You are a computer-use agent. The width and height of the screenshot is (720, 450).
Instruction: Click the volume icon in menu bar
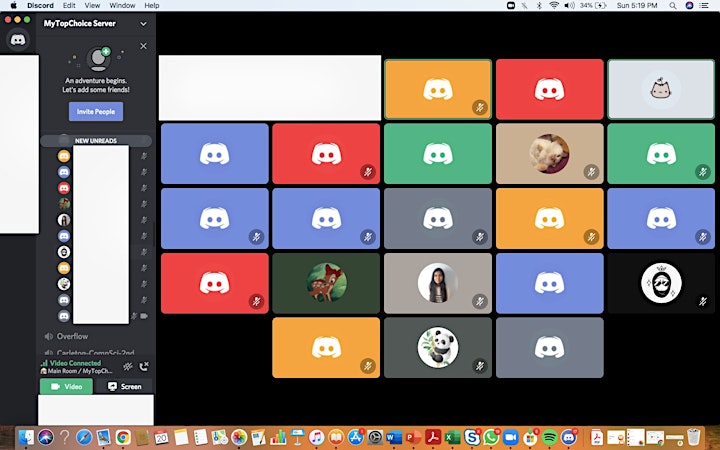coord(569,6)
